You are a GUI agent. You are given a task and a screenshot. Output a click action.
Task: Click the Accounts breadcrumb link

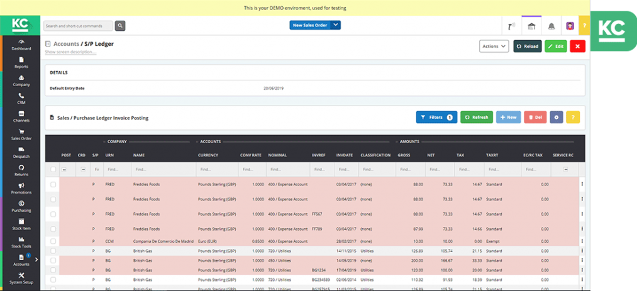pos(66,43)
